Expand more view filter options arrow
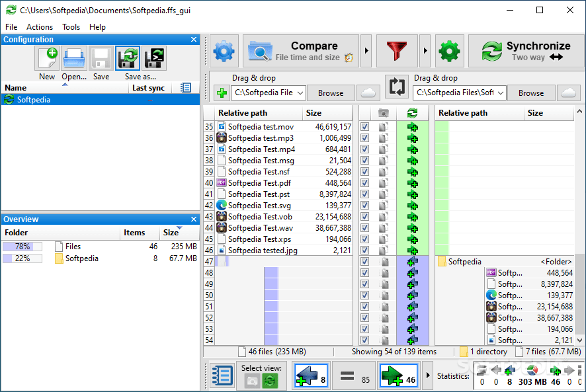Screen dimensions: 586x392 coord(428,375)
